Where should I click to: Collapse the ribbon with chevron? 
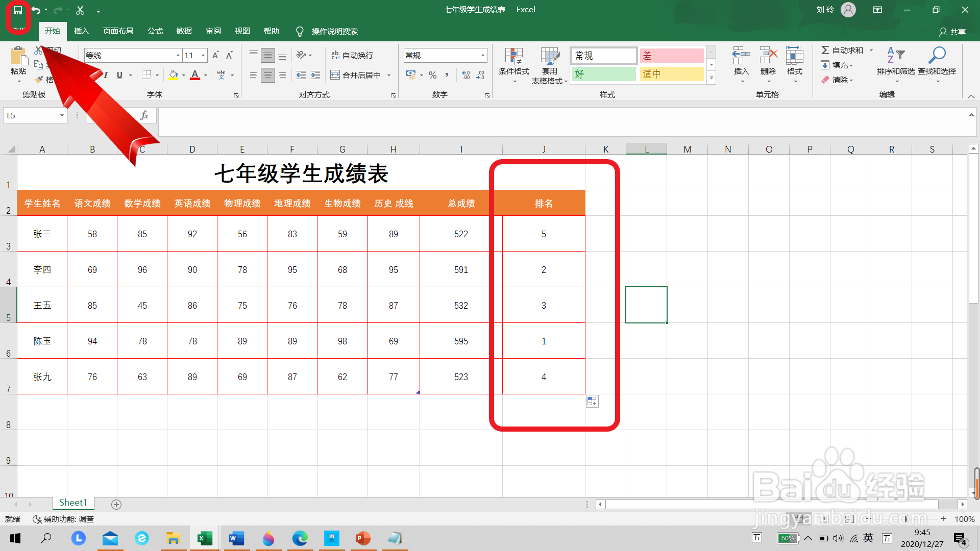[971, 96]
